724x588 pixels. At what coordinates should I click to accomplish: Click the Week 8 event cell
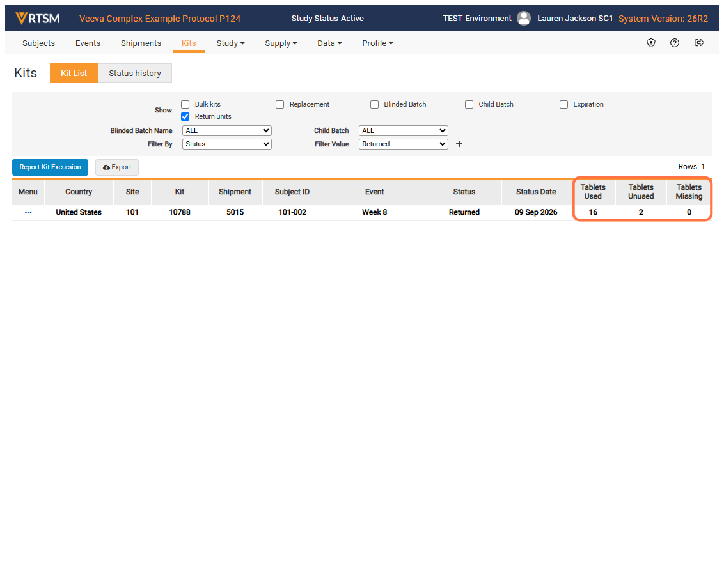[x=374, y=212]
